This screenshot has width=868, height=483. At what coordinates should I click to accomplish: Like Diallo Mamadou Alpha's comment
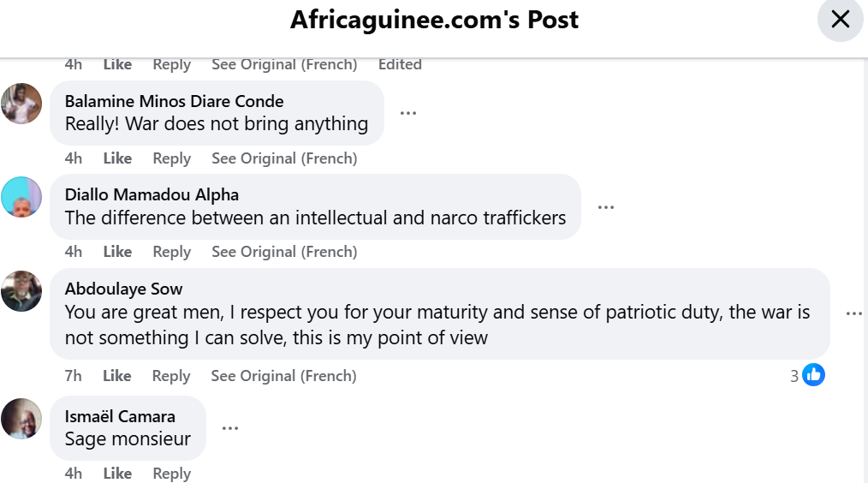(x=117, y=252)
